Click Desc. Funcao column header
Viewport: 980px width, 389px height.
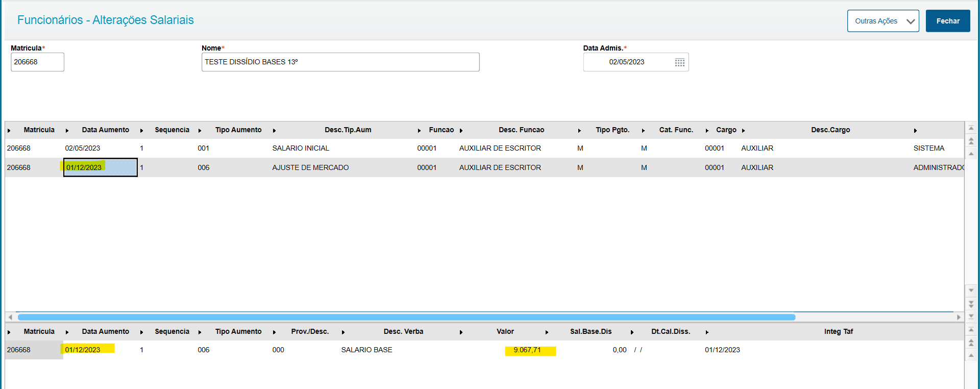click(x=521, y=130)
